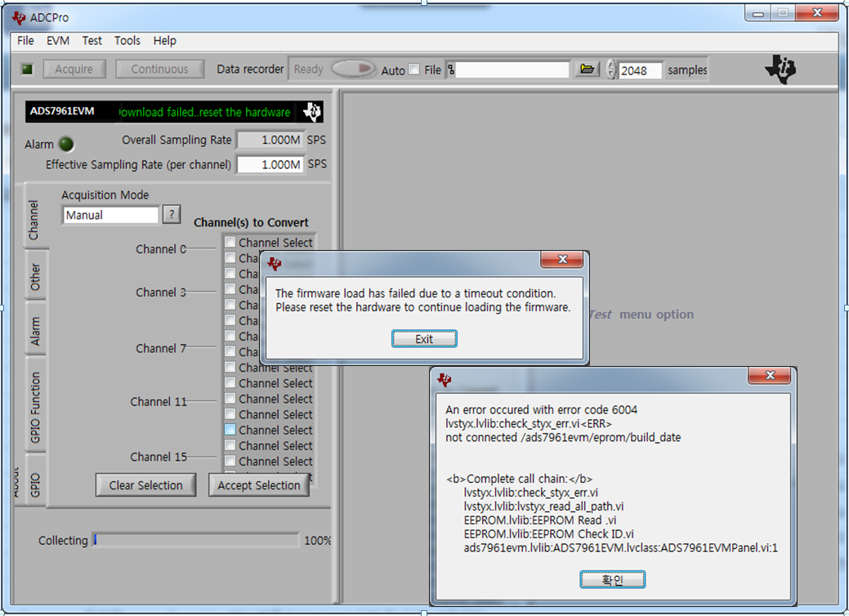Image resolution: width=849 pixels, height=616 pixels.
Task: Tick Channel 11's Channel Select checkbox
Action: click(x=230, y=399)
